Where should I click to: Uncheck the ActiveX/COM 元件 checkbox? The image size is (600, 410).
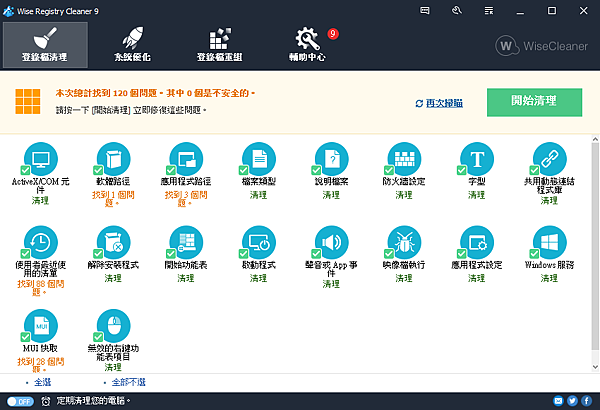pyautogui.click(x=25, y=170)
